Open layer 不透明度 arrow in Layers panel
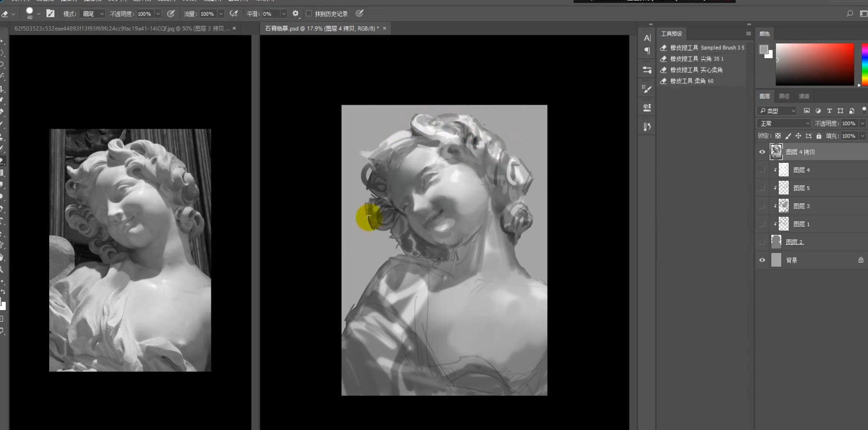The height and width of the screenshot is (430, 868). [863, 123]
